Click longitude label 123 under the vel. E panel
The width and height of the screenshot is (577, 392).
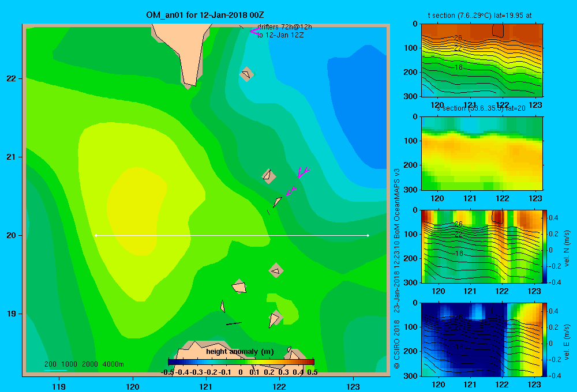(x=534, y=385)
